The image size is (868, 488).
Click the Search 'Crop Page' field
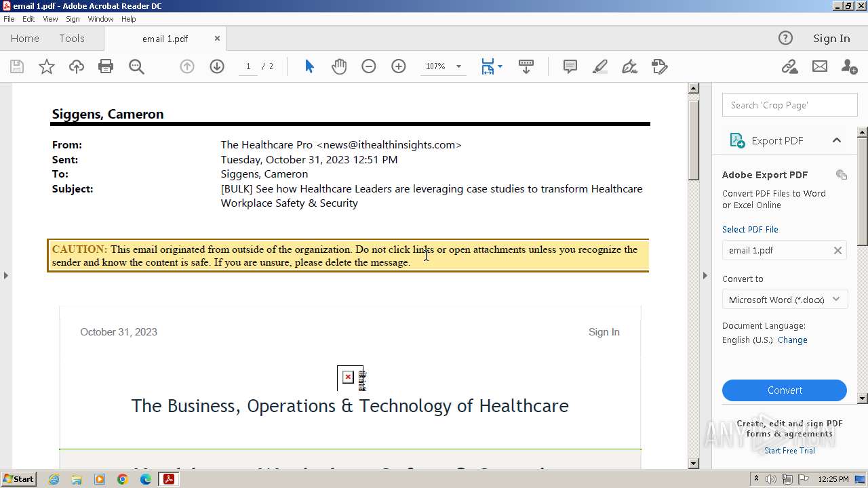click(x=790, y=105)
